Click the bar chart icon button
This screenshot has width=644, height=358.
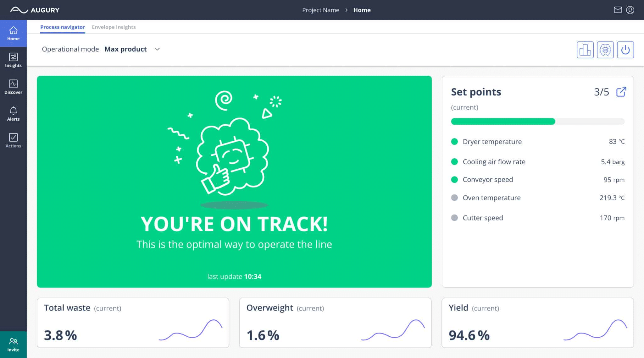tap(585, 50)
